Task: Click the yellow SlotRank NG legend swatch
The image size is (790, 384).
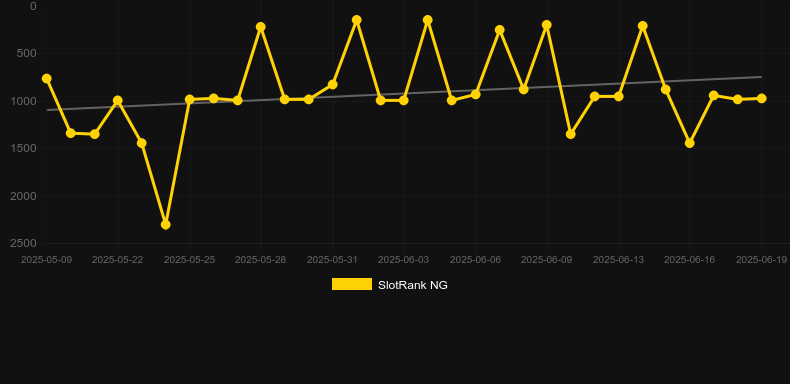Action: (352, 284)
